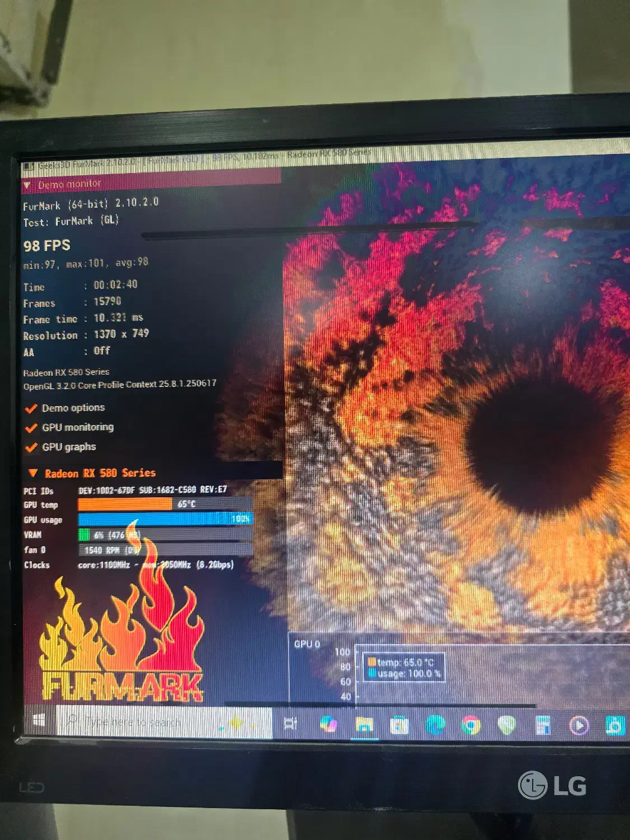The height and width of the screenshot is (840, 630).
Task: Click the blue usage swatch in GPU 0 legend
Action: [x=372, y=673]
